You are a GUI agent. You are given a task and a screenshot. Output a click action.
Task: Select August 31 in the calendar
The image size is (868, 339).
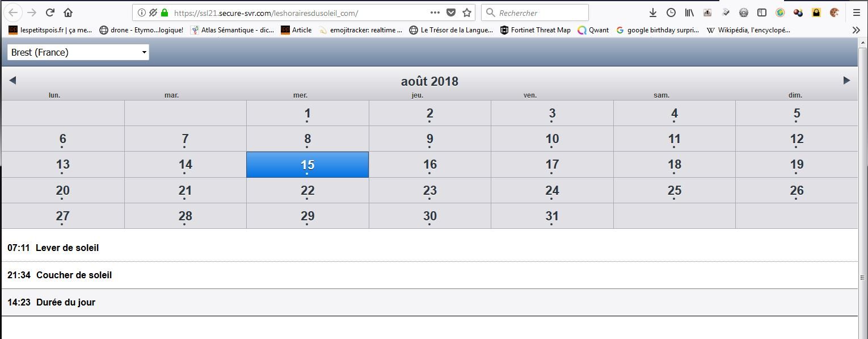[x=552, y=216]
